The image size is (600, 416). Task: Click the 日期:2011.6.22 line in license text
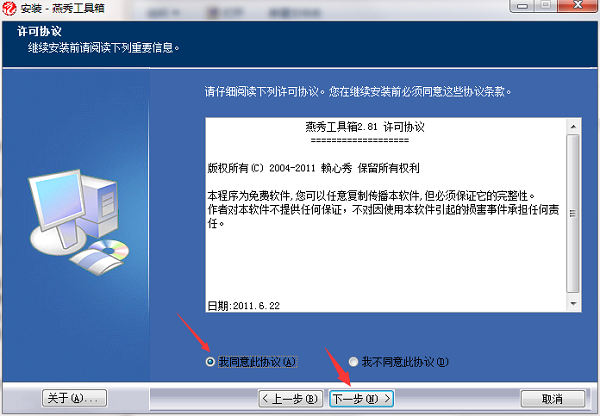[x=244, y=305]
